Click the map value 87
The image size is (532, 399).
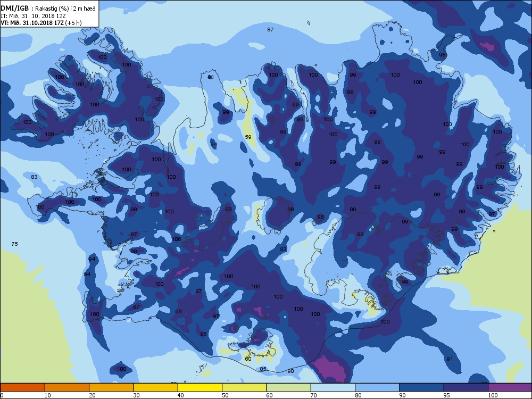click(270, 29)
